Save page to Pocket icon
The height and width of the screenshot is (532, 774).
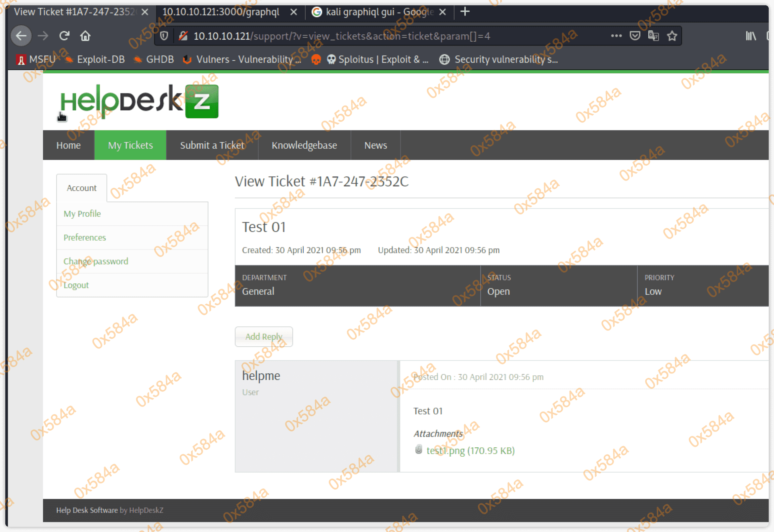click(634, 36)
